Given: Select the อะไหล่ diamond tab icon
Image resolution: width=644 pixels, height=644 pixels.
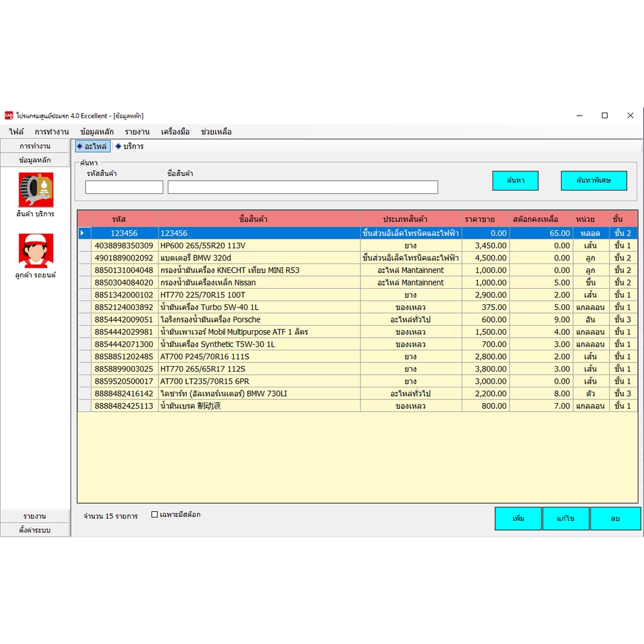Looking at the screenshot, I should click(80, 146).
